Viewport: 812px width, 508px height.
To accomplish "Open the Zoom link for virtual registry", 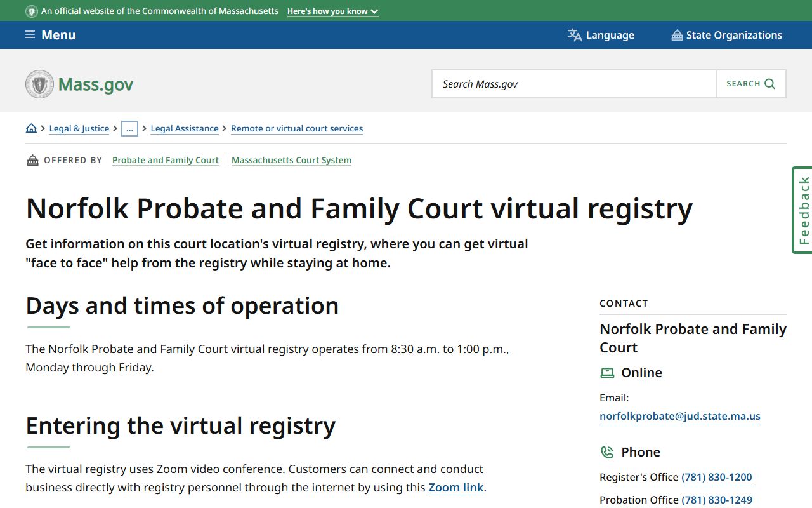I will coord(456,488).
